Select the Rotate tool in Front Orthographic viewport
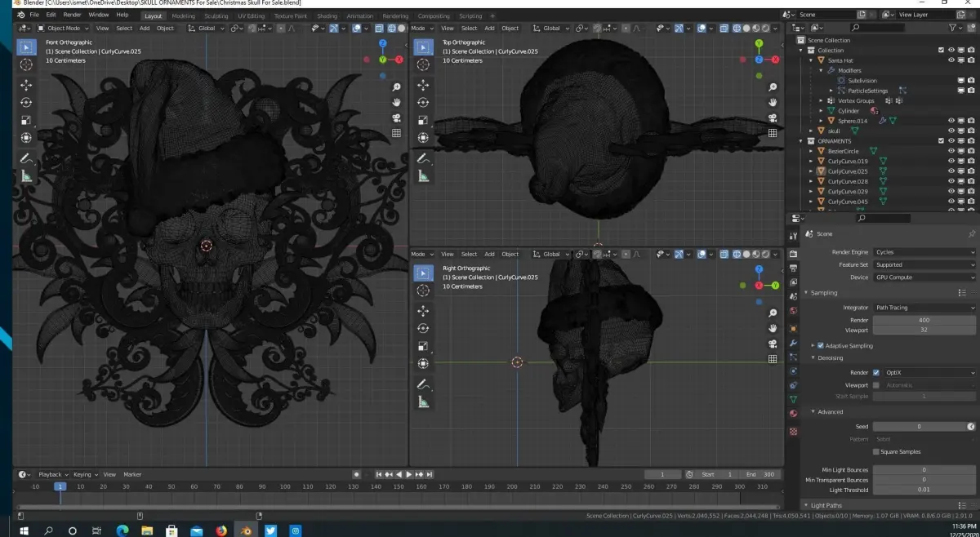Image resolution: width=980 pixels, height=537 pixels. [x=26, y=102]
